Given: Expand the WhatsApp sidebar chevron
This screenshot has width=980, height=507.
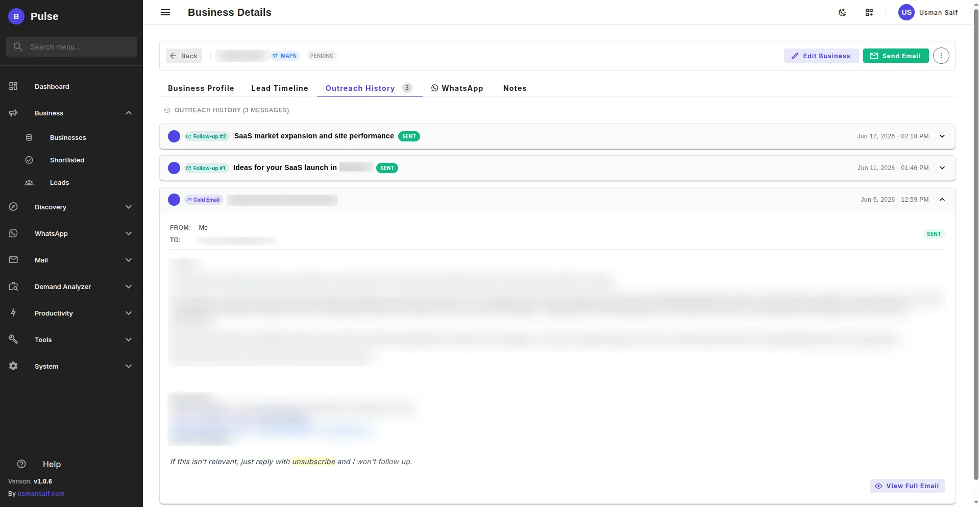Looking at the screenshot, I should (x=129, y=233).
